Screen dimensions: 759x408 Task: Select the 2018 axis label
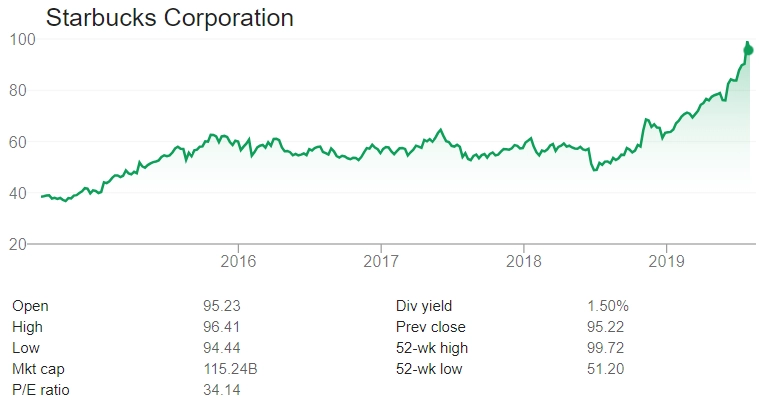[x=524, y=261]
